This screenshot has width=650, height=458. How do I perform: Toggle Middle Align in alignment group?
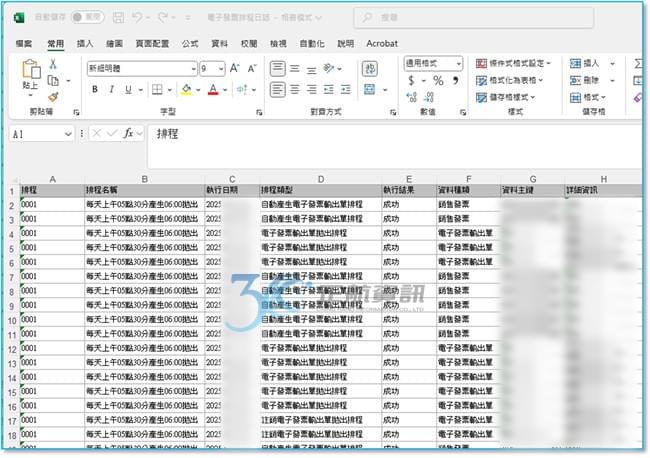point(295,68)
